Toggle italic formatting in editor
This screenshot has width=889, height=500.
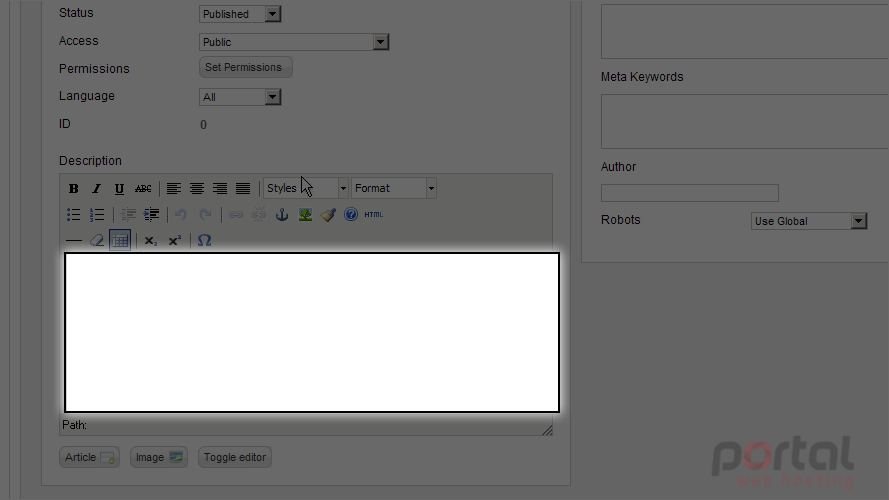point(96,189)
